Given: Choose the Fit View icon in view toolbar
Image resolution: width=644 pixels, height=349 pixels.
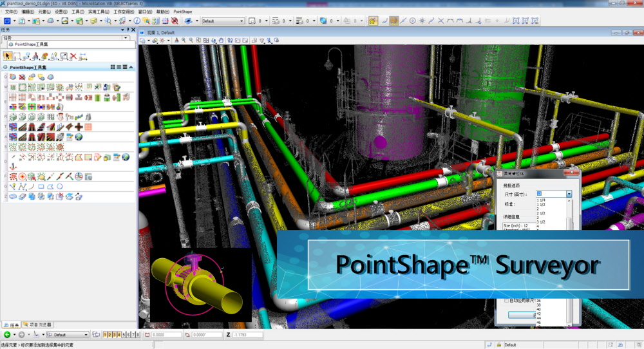Looking at the screenshot, I should click(206, 40).
